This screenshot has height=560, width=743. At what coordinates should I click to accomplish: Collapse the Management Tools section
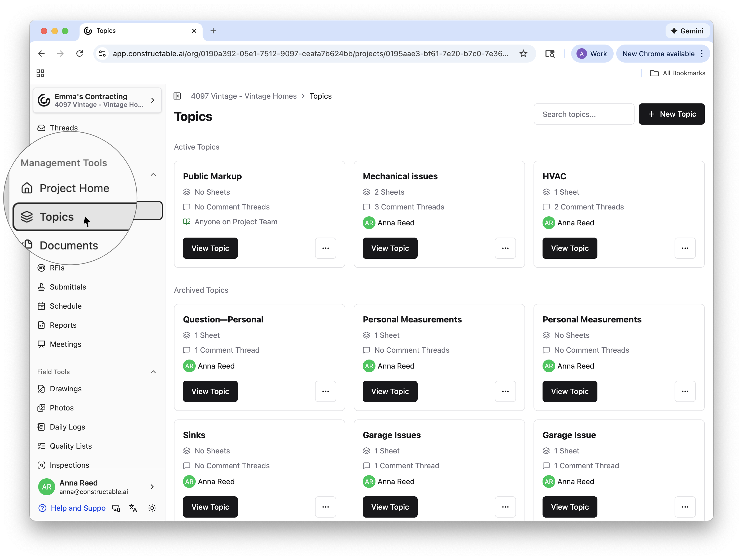pyautogui.click(x=153, y=175)
